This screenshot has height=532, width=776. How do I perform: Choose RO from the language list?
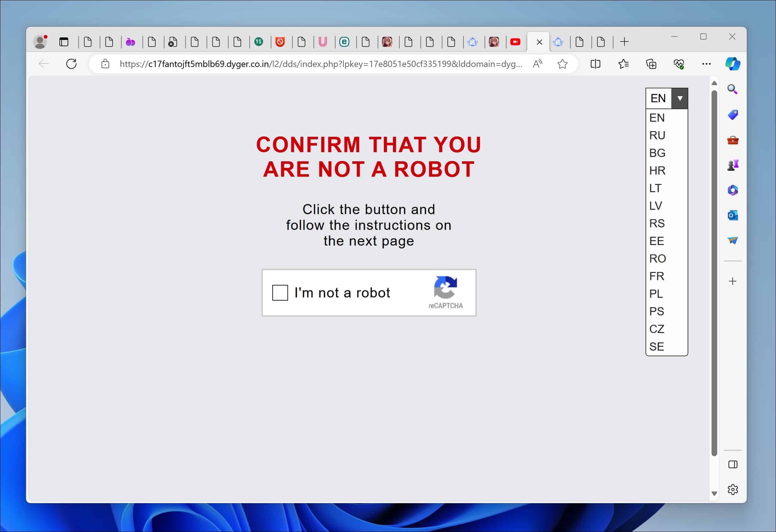667,258
